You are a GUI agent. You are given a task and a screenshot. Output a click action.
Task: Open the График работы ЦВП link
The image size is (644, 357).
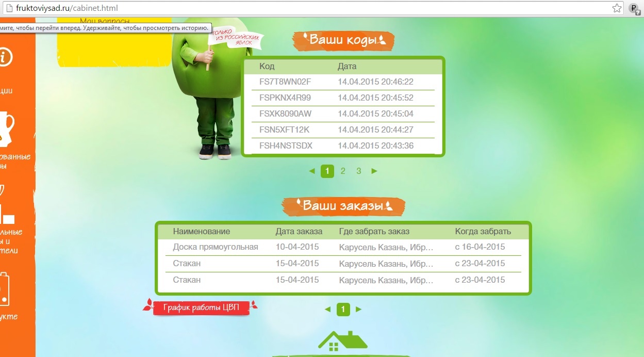[x=201, y=308]
